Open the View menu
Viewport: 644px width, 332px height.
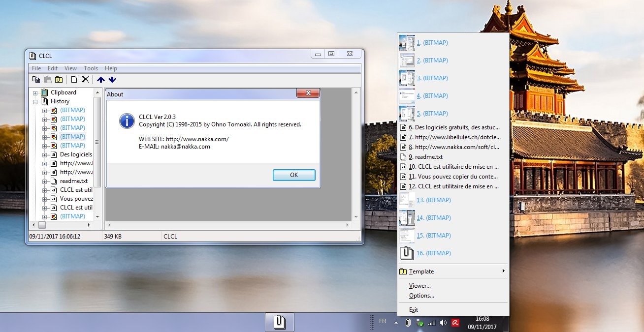coord(71,68)
